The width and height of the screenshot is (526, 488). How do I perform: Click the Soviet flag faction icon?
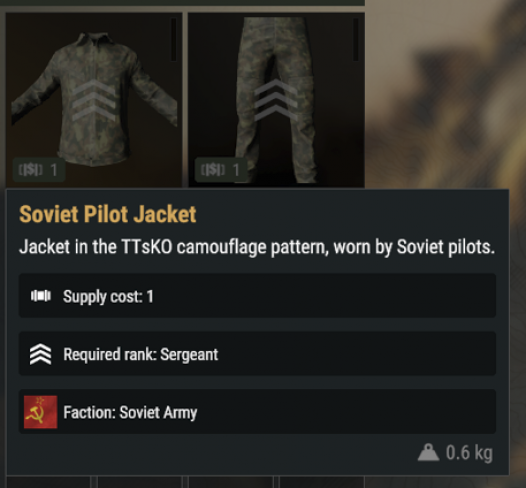click(x=41, y=412)
